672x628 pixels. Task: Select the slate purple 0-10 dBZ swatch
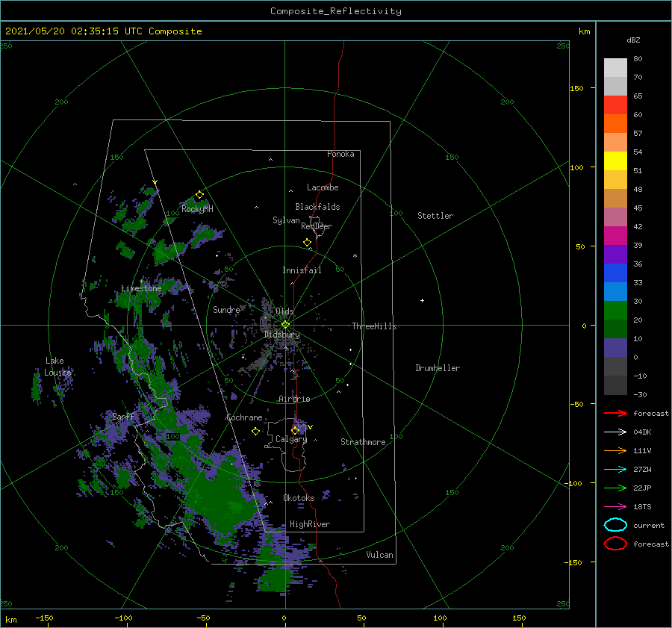point(615,347)
